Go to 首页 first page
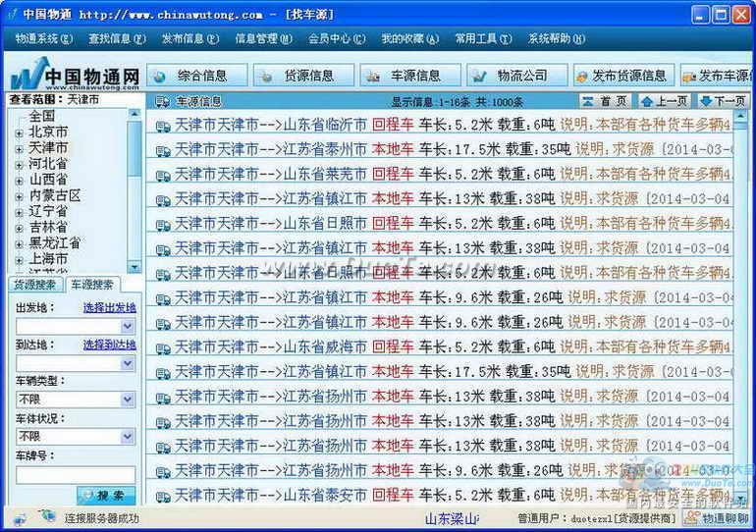The width and height of the screenshot is (756, 532). coord(606,101)
